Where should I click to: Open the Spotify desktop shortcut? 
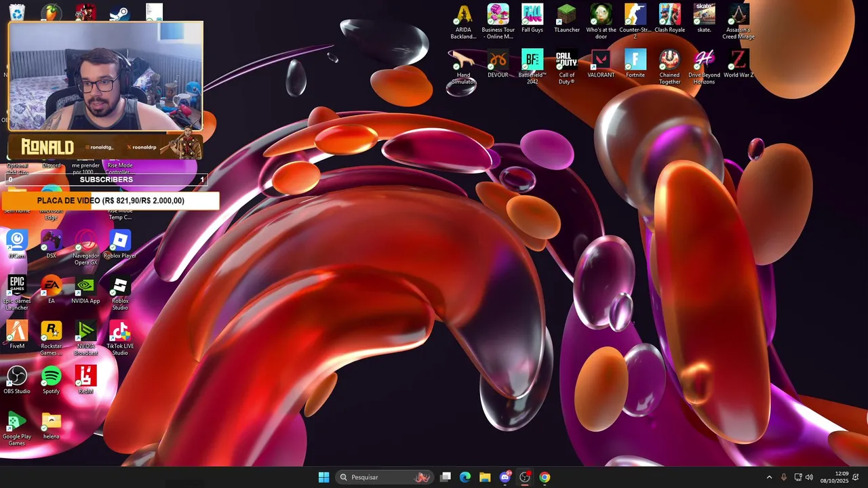52,380
